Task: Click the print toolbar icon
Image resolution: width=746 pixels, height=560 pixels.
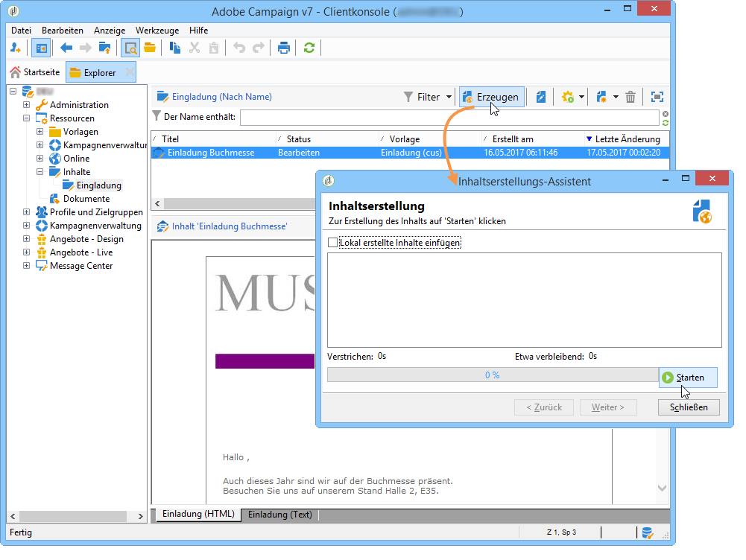Action: [283, 48]
